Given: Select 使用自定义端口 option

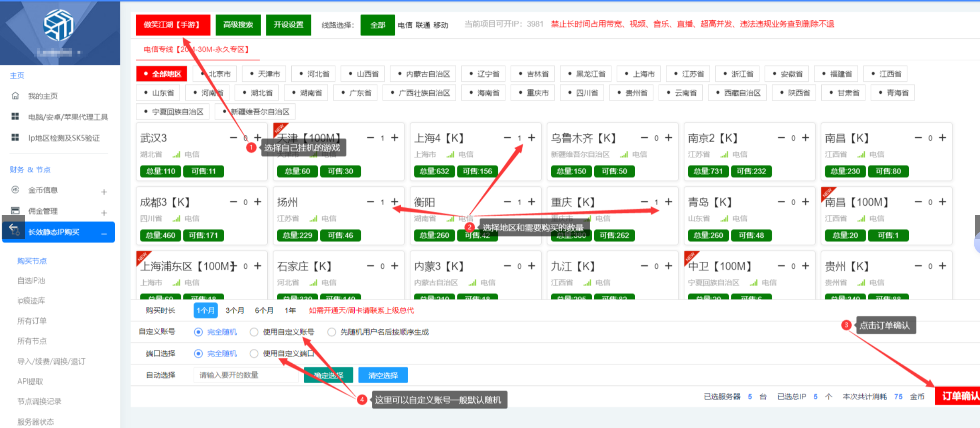Looking at the screenshot, I should (x=254, y=353).
